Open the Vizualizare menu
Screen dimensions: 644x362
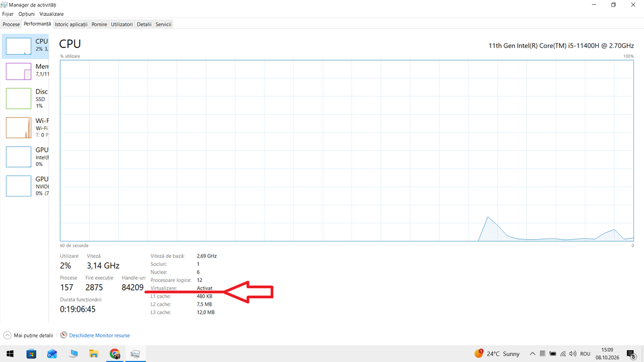click(52, 14)
